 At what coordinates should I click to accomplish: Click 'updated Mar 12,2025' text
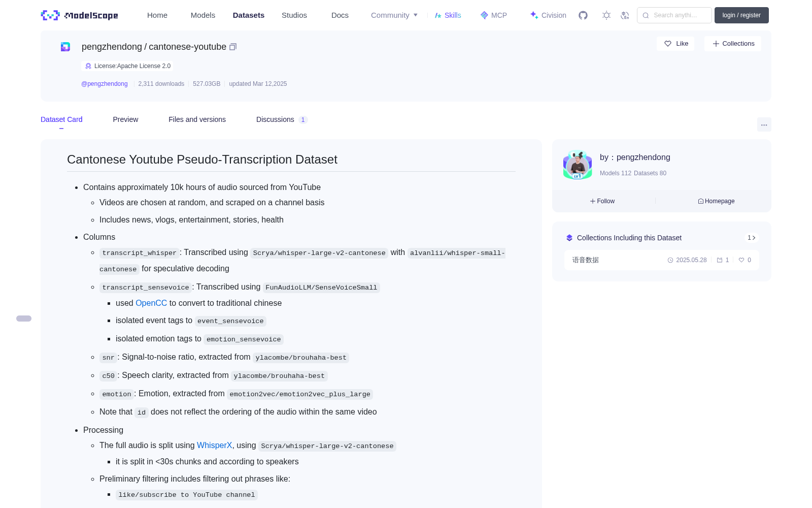click(x=258, y=84)
